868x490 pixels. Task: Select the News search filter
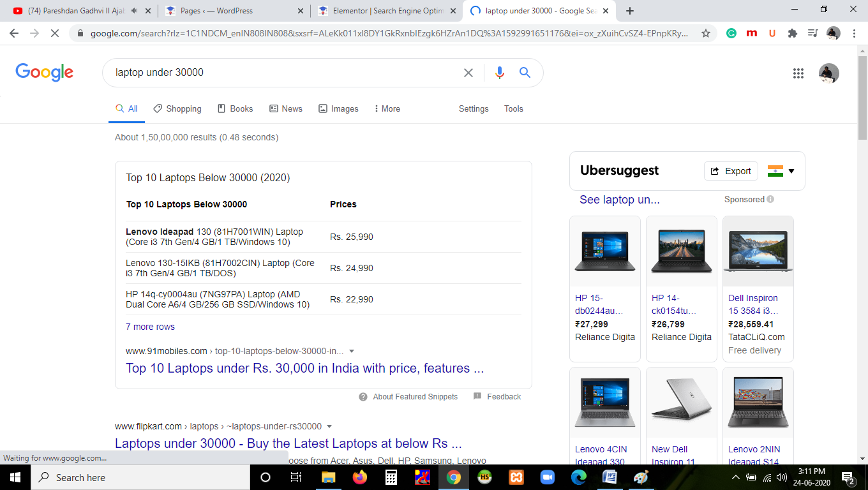point(286,108)
